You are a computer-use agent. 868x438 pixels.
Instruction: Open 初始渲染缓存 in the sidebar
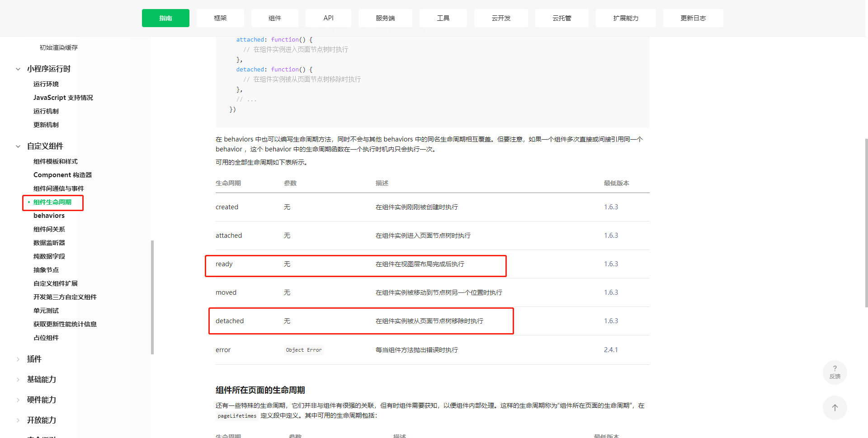click(x=58, y=47)
